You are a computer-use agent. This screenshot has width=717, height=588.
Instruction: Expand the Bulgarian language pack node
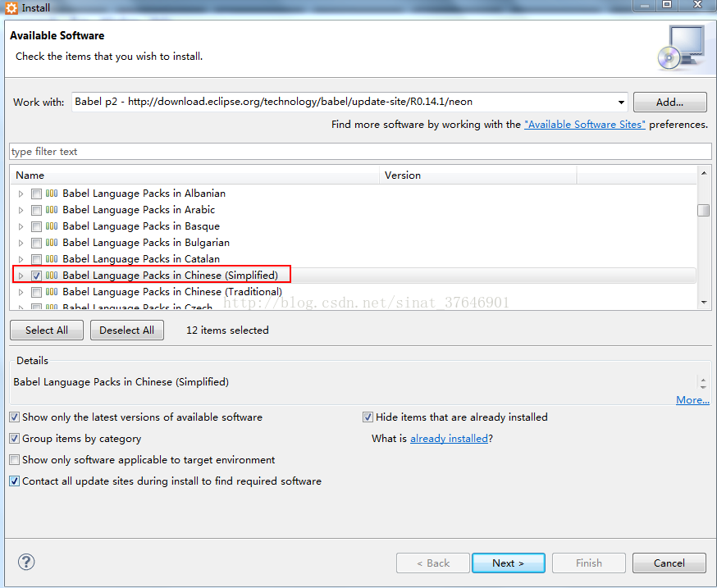click(21, 243)
